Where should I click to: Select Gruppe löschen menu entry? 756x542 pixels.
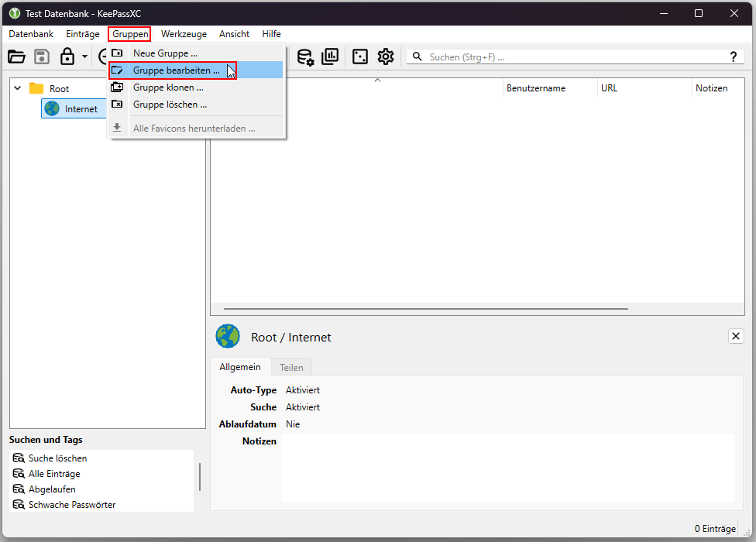(x=196, y=105)
